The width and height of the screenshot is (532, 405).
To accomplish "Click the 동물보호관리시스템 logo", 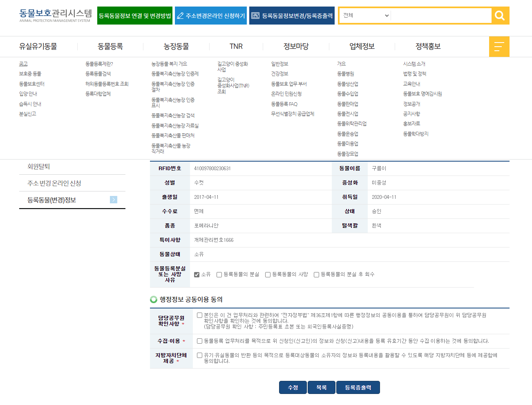I will (x=55, y=16).
